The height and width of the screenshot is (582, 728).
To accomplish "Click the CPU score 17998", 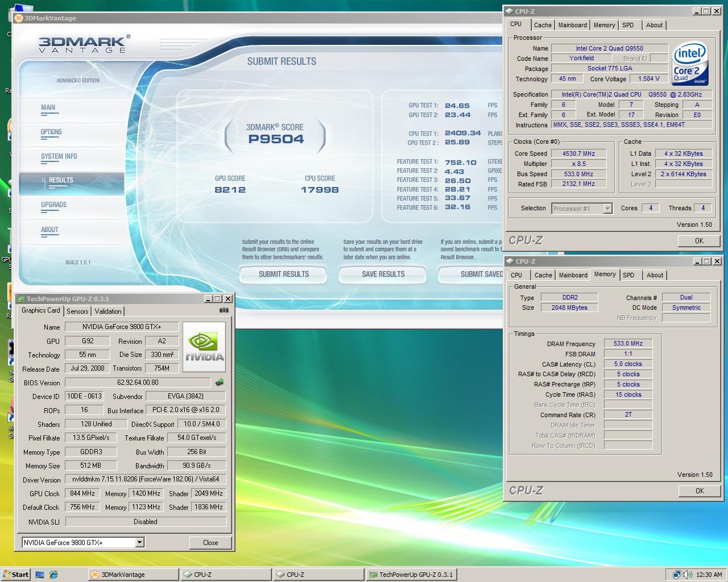I will 320,190.
